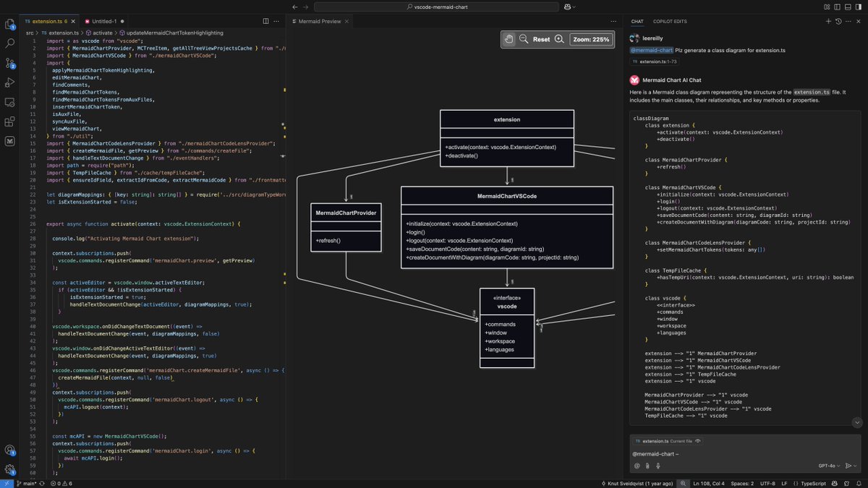
Task: Select the pan hand tool in Mermaid Preview
Action: pos(509,39)
